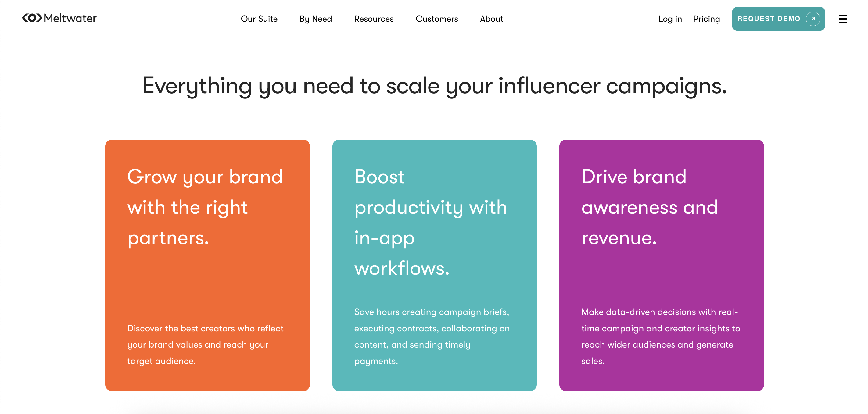The height and width of the screenshot is (414, 868).
Task: Select the About menu item
Action: pos(491,19)
